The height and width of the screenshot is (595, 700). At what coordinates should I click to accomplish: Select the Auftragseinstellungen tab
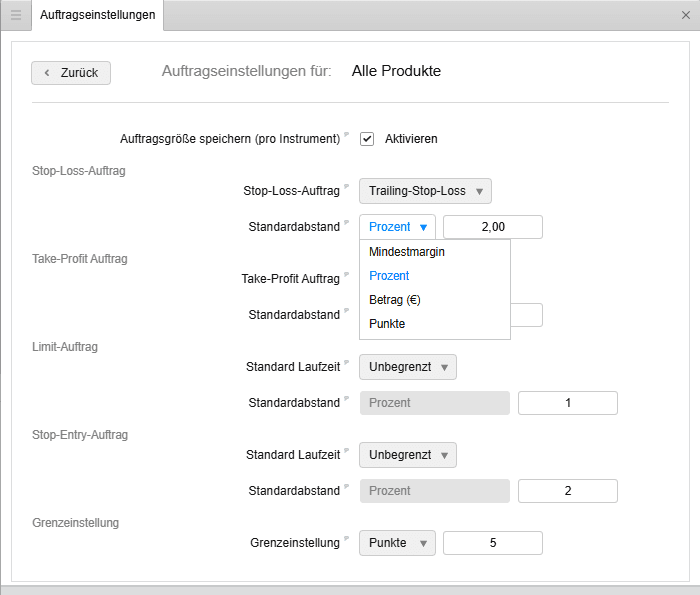click(98, 15)
